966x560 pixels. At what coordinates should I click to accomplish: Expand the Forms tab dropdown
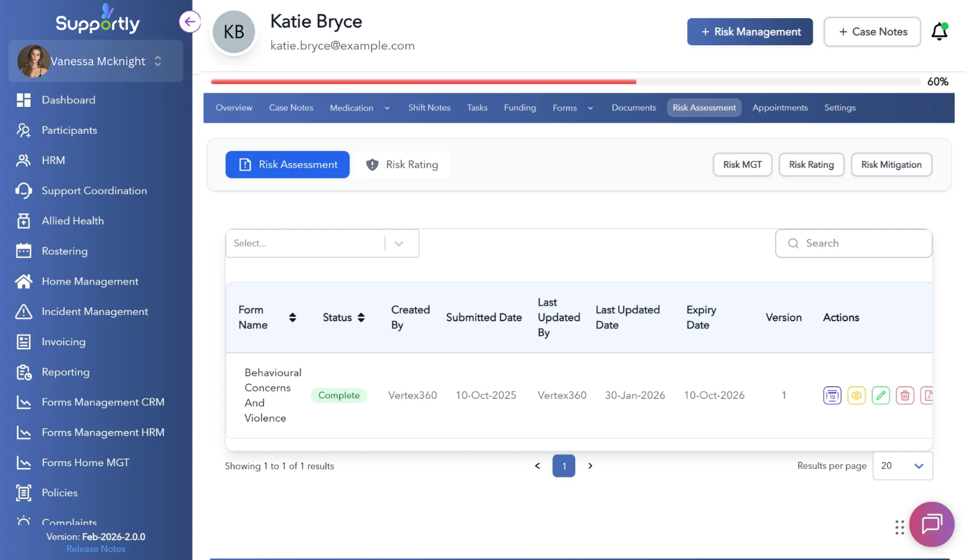[x=590, y=108]
